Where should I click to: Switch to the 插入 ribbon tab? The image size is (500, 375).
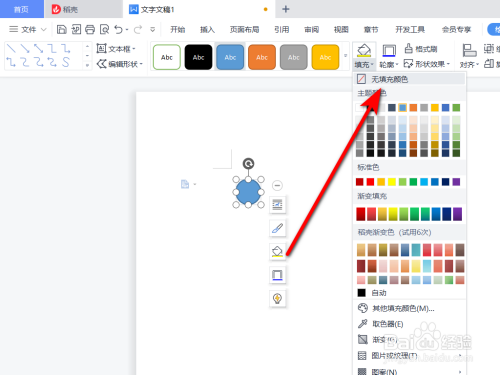pos(207,30)
